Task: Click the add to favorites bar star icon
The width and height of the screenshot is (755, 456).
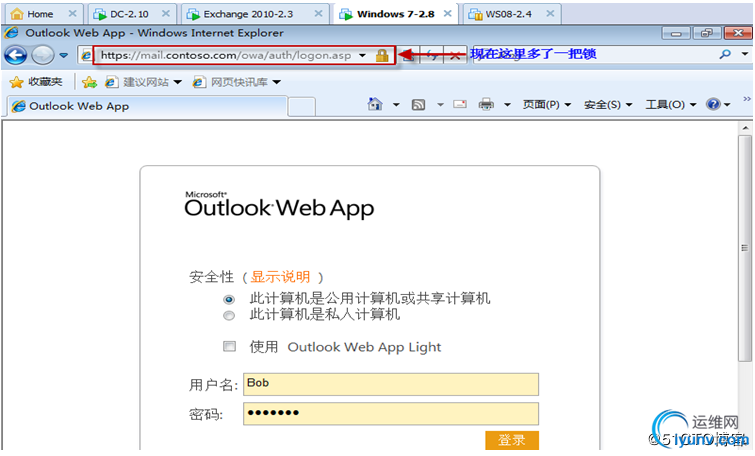Action: click(x=89, y=82)
